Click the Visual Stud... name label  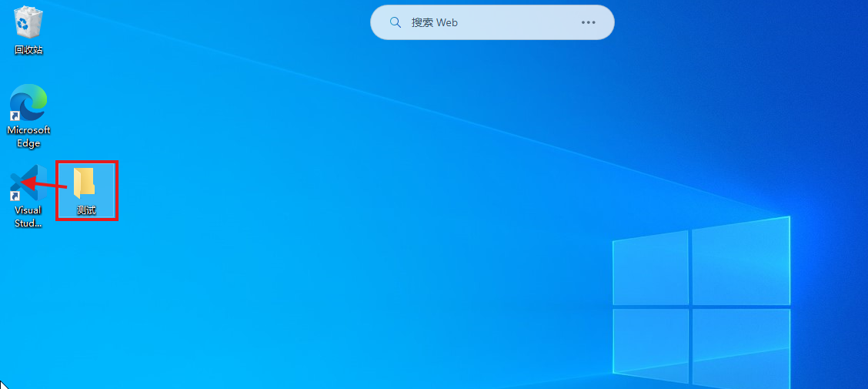(28, 216)
